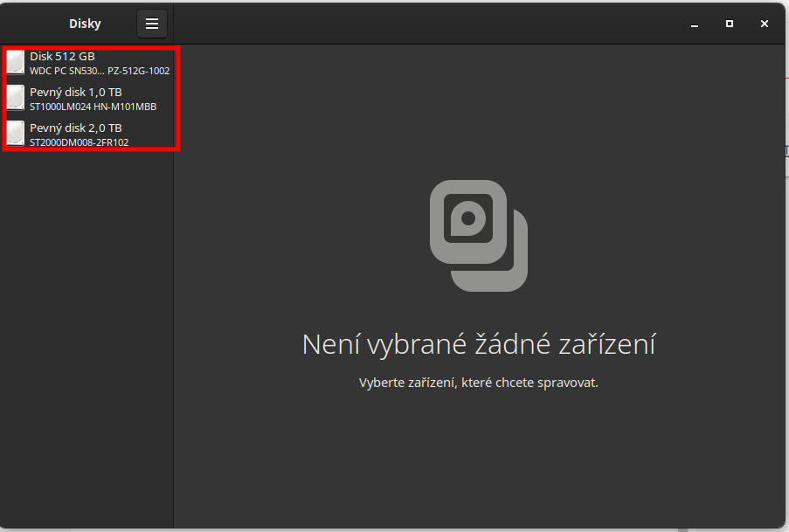The height and width of the screenshot is (532, 789).
Task: Minimize the Disky window
Action: 695,24
